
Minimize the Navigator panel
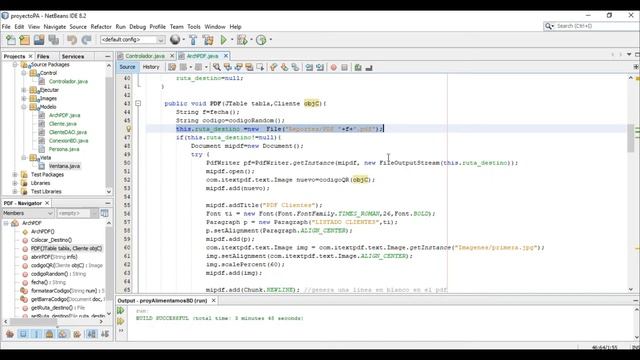click(108, 203)
